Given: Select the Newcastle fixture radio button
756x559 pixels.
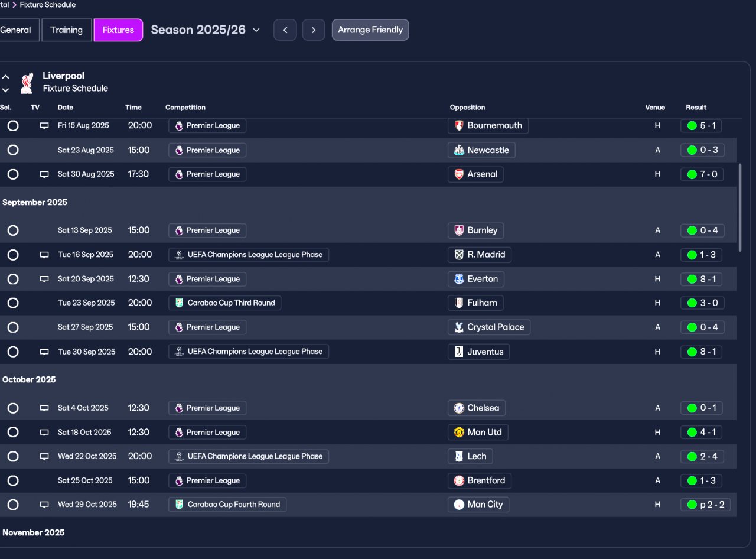Looking at the screenshot, I should tap(13, 150).
